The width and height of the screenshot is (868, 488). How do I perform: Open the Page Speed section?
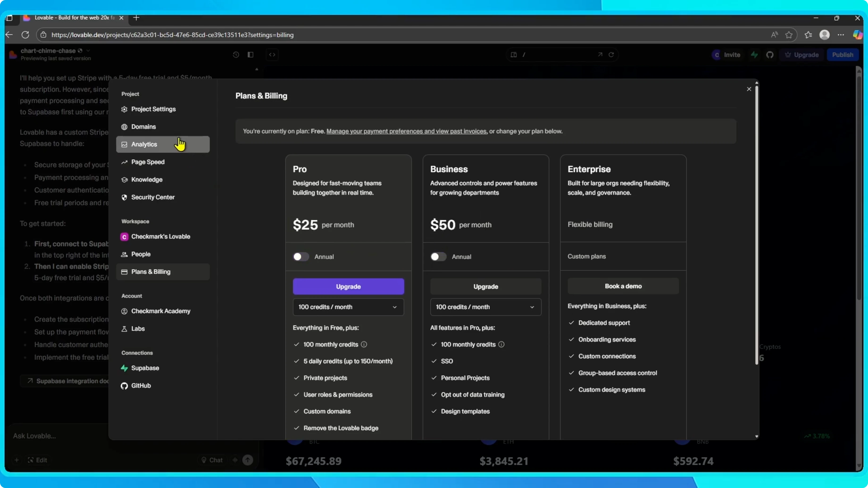tap(163, 162)
